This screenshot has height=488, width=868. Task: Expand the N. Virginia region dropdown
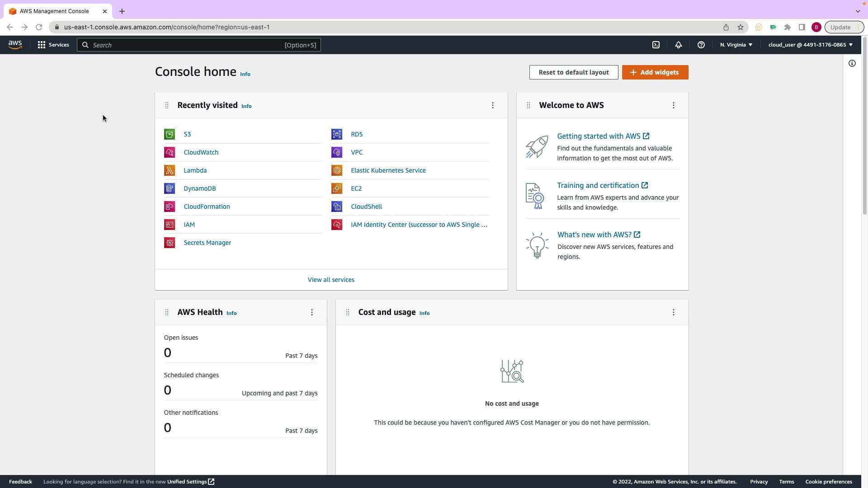pyautogui.click(x=736, y=45)
